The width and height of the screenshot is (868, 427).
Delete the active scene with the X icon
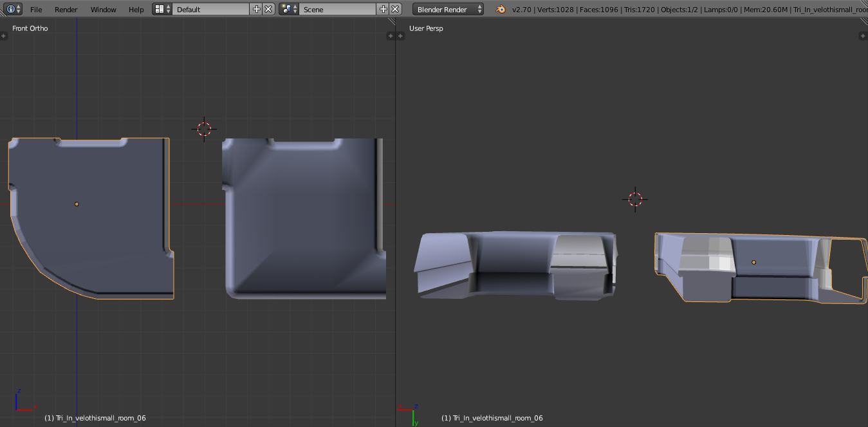click(x=395, y=9)
